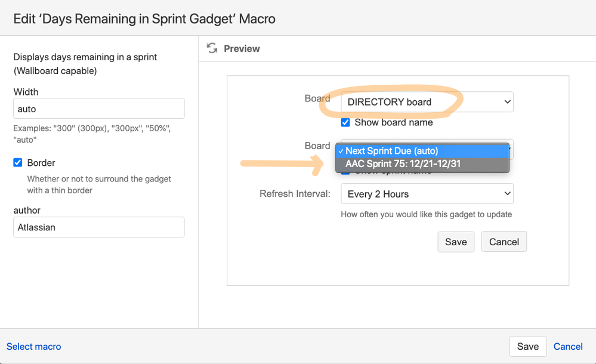Toggle the Show board name checkbox
The image size is (596, 364).
345,122
